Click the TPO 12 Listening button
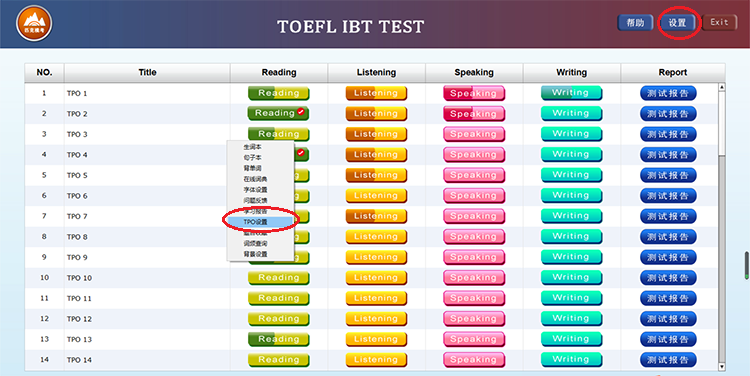 click(x=376, y=319)
